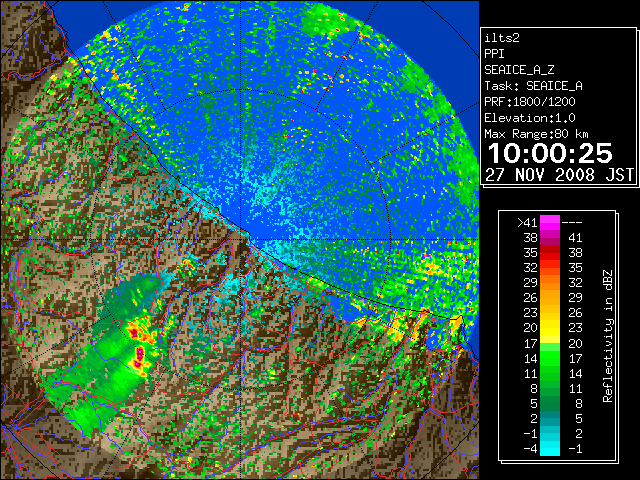This screenshot has width=640, height=480.
Task: Select the "PPI" scan type label
Action: pos(494,54)
